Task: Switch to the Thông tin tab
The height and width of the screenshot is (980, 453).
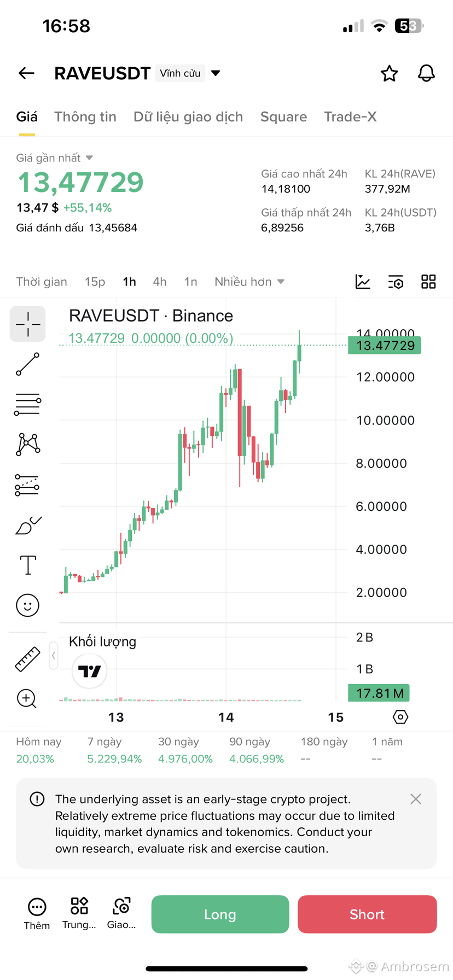Action: point(85,116)
